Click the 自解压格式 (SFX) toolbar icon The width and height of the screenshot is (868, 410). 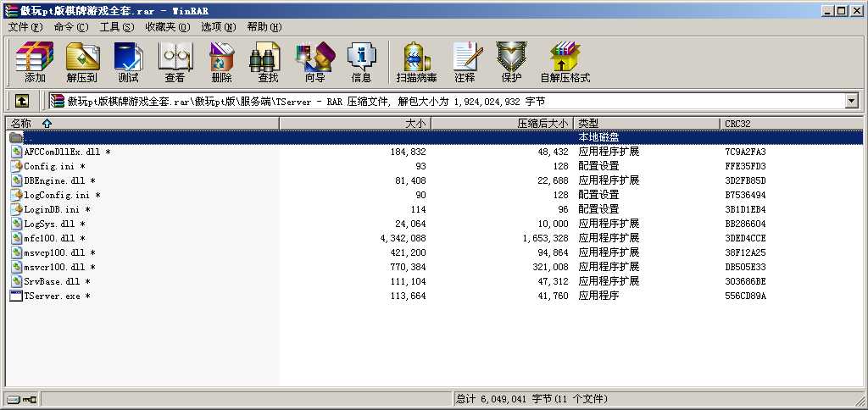[x=565, y=62]
